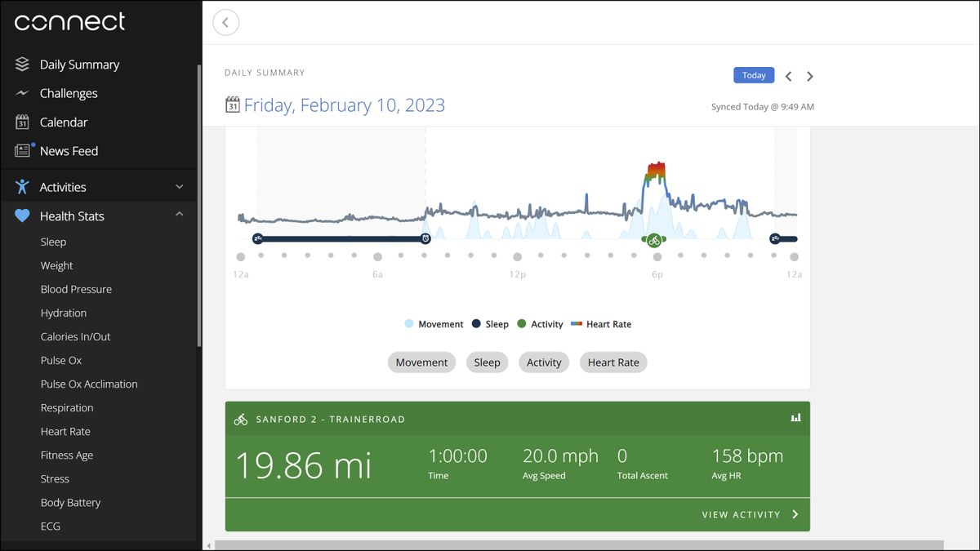Open Weight under Health Stats
This screenshot has height=551, width=980.
point(56,265)
